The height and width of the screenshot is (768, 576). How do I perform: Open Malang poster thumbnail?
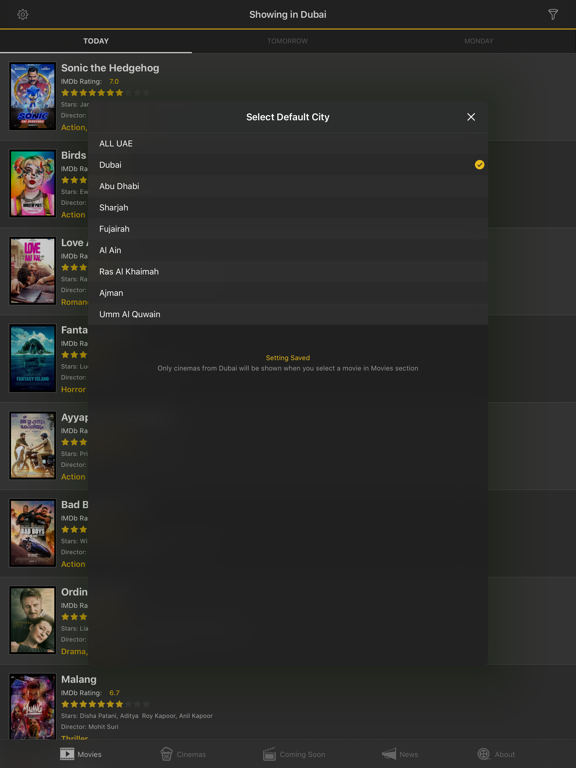point(33,707)
